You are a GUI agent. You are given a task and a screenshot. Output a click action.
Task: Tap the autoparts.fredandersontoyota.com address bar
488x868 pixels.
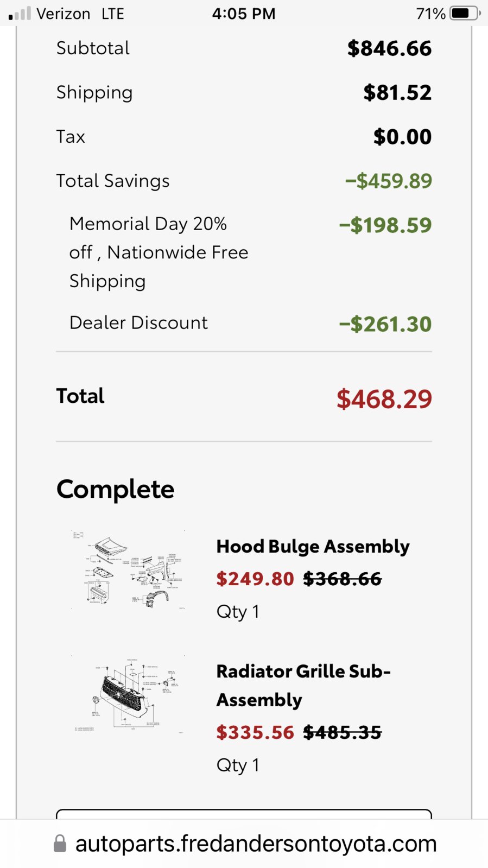244,844
